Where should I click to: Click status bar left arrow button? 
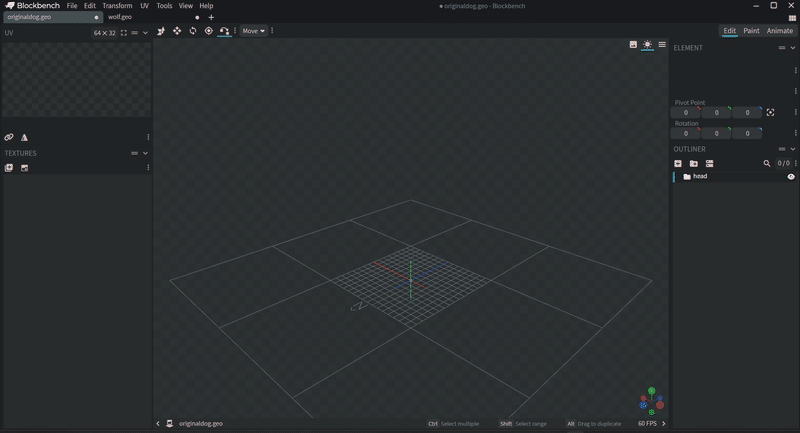pyautogui.click(x=158, y=424)
